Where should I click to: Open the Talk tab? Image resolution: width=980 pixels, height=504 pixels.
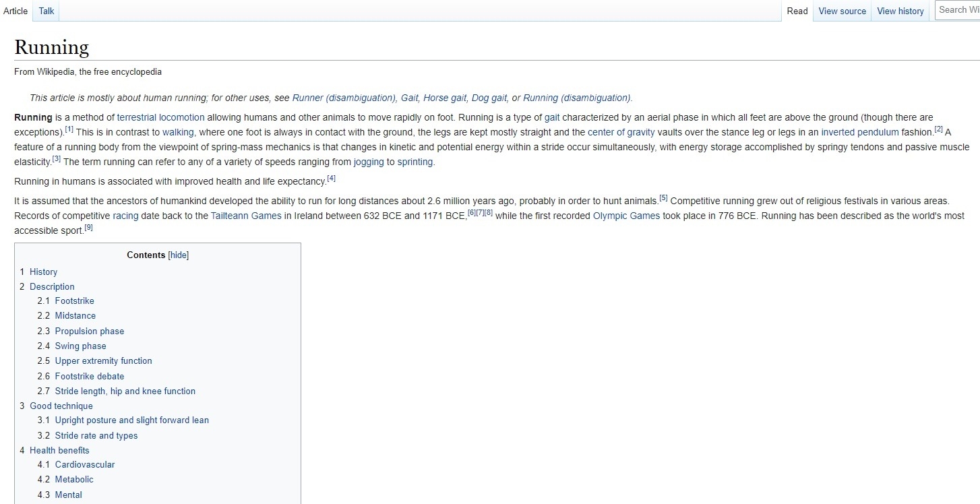point(47,11)
